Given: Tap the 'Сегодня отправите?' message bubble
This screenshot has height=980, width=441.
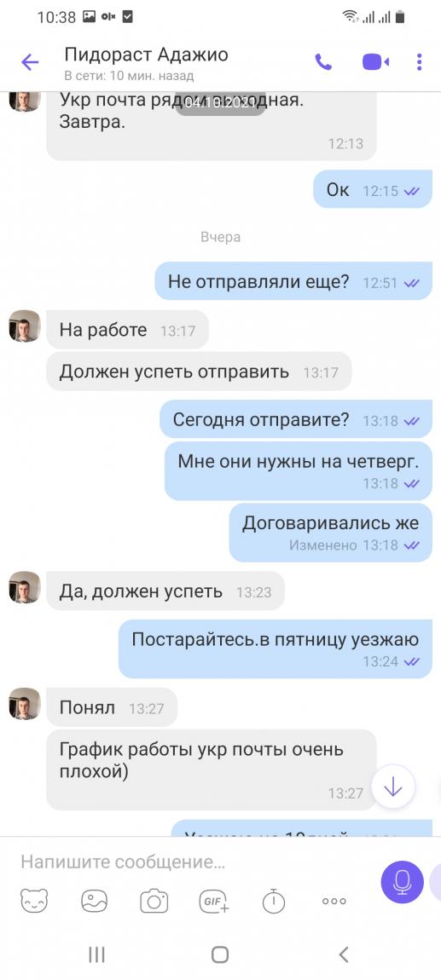Looking at the screenshot, I should 296,418.
